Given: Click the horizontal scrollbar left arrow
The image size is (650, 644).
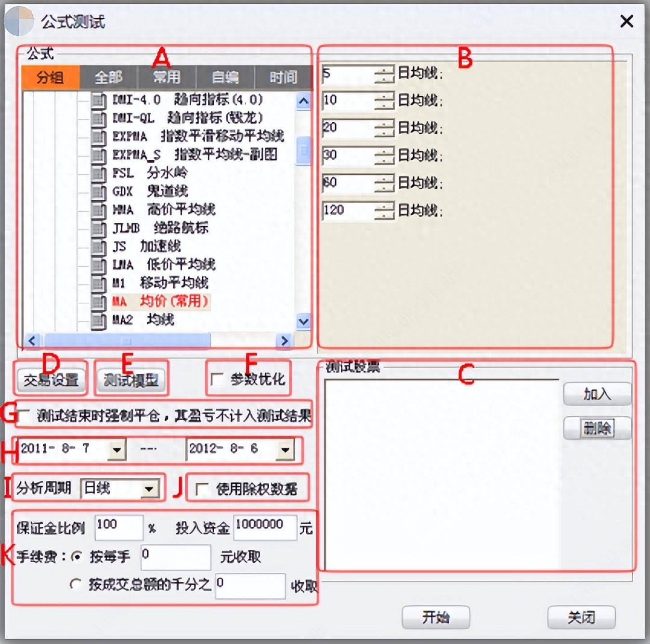Looking at the screenshot, I should coord(32,341).
